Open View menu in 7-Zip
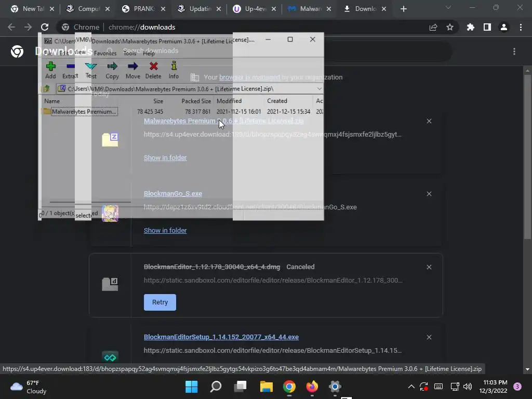 pyautogui.click(x=80, y=52)
